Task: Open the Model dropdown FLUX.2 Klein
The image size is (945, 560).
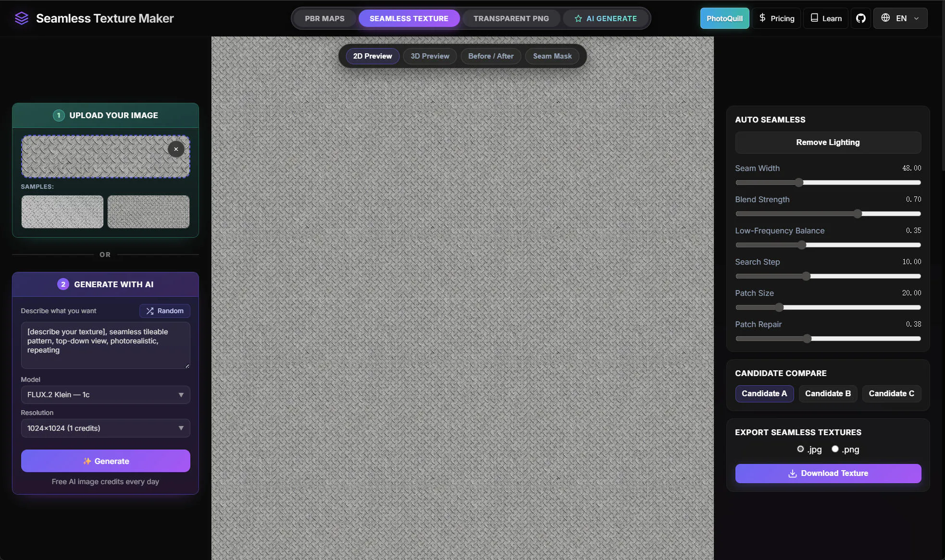Action: [105, 395]
